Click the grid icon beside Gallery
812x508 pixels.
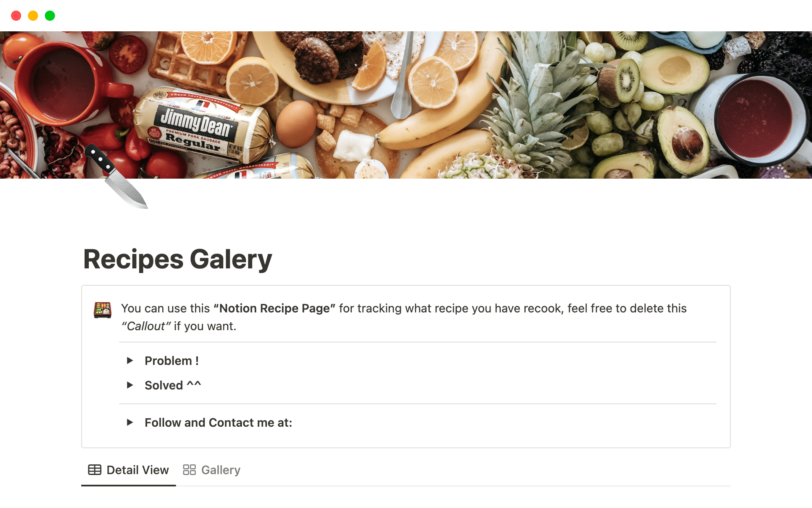coord(189,470)
